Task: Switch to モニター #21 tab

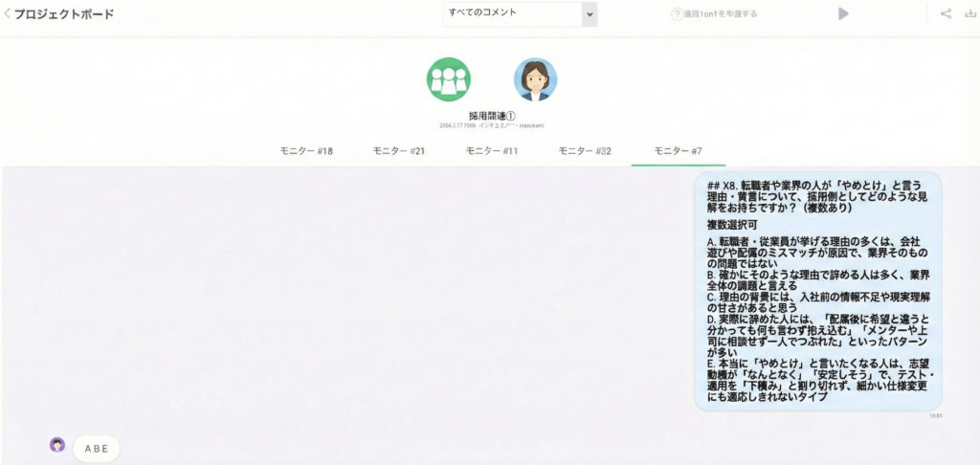Action: (x=399, y=151)
